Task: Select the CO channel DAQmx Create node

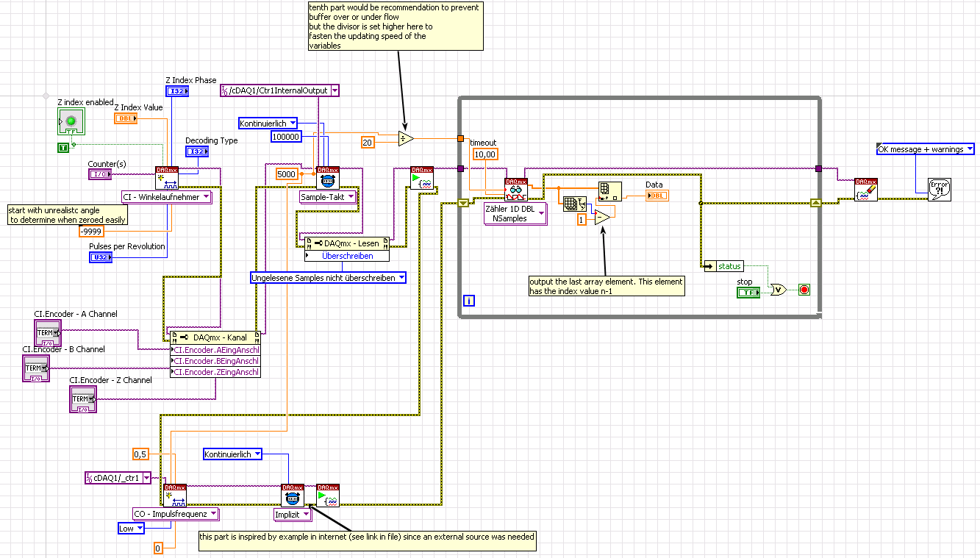Action: [175, 495]
